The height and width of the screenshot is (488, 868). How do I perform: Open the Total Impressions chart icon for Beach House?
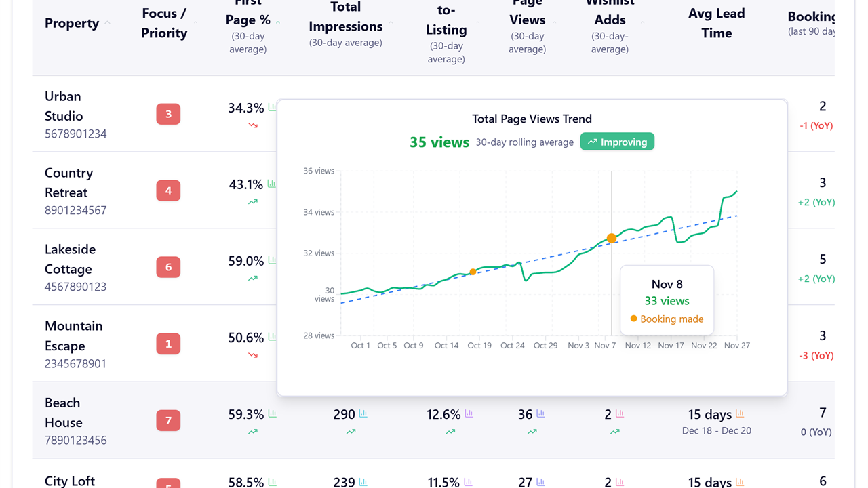point(363,413)
